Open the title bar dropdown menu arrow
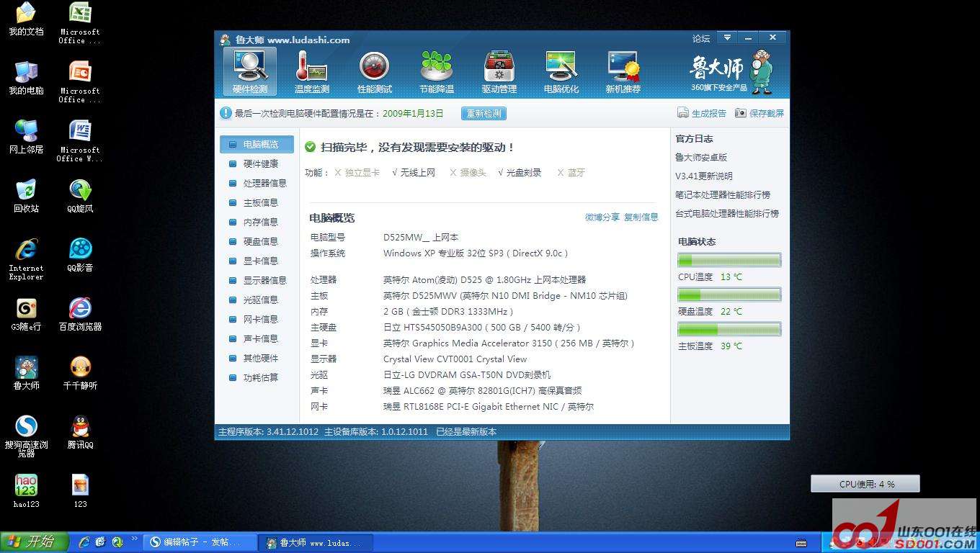The width and height of the screenshot is (980, 553). (x=726, y=37)
